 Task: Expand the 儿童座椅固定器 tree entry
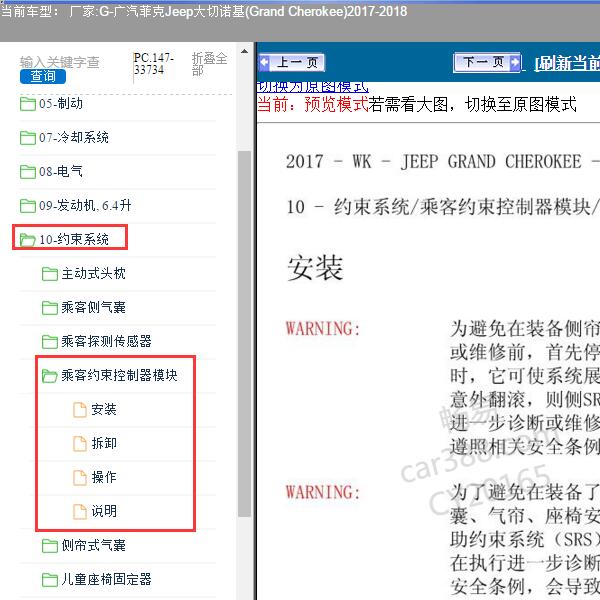(x=106, y=579)
